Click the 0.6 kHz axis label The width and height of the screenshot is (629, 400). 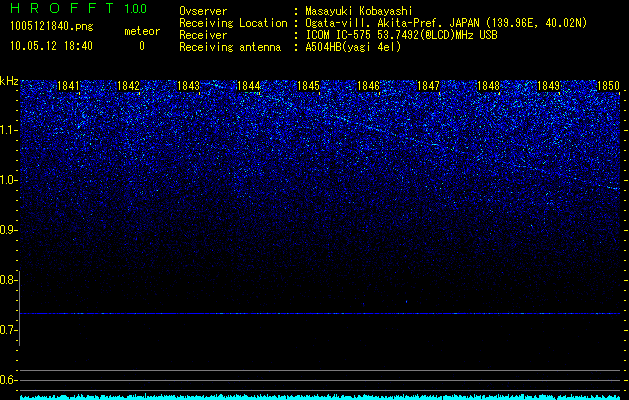(8, 380)
